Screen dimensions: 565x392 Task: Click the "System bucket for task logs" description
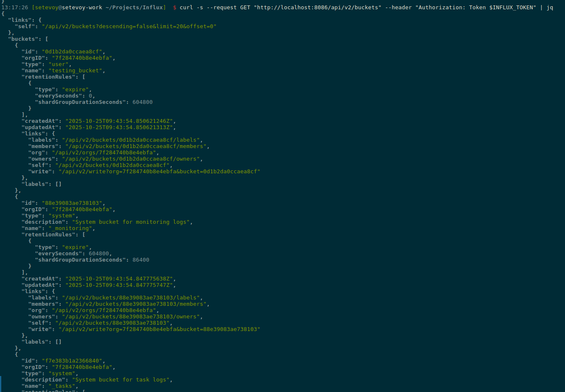click(122, 380)
